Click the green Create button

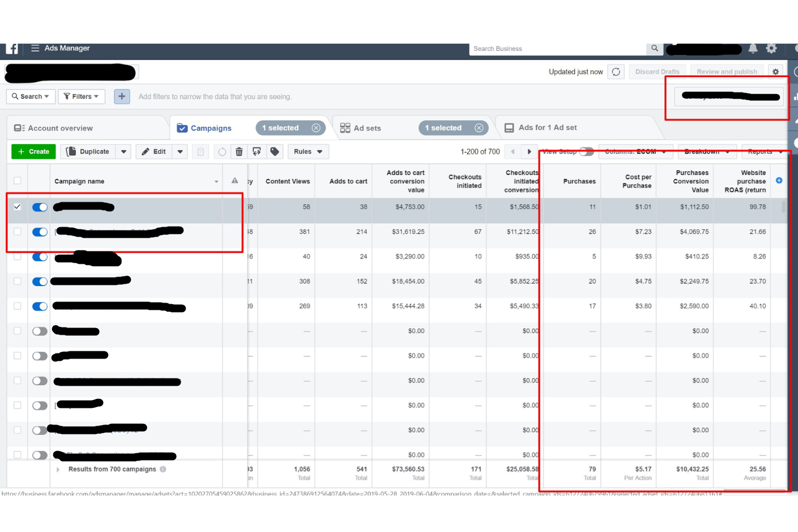pyautogui.click(x=33, y=151)
